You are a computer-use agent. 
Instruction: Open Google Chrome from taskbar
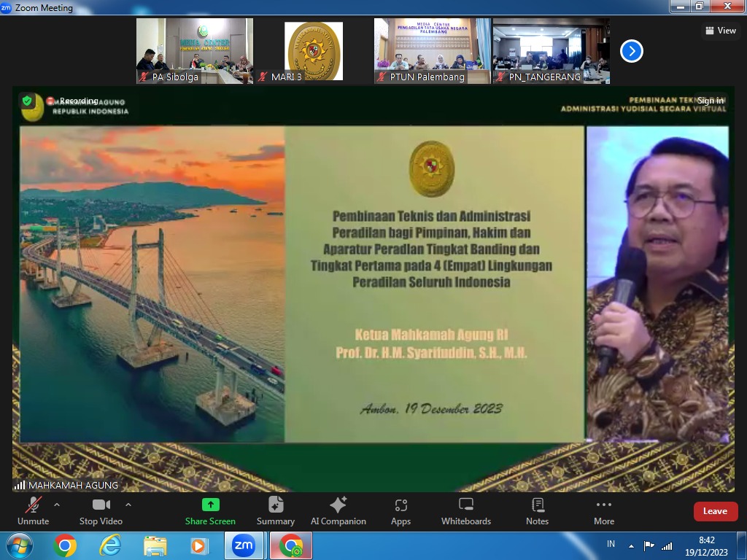[x=64, y=545]
